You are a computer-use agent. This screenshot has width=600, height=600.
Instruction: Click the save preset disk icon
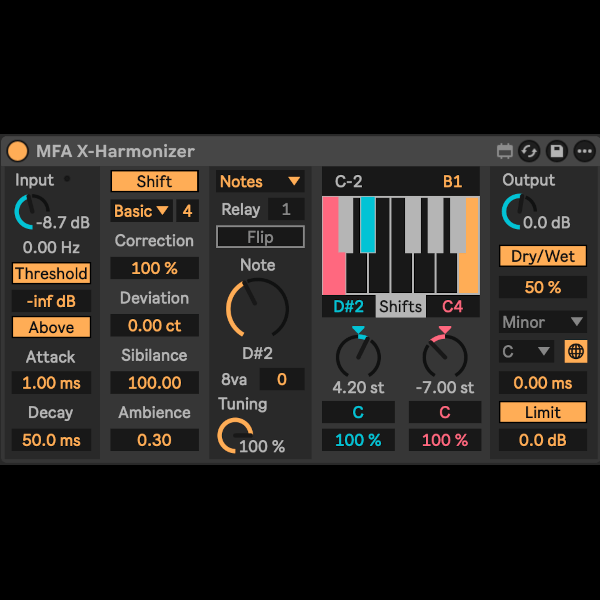[557, 151]
